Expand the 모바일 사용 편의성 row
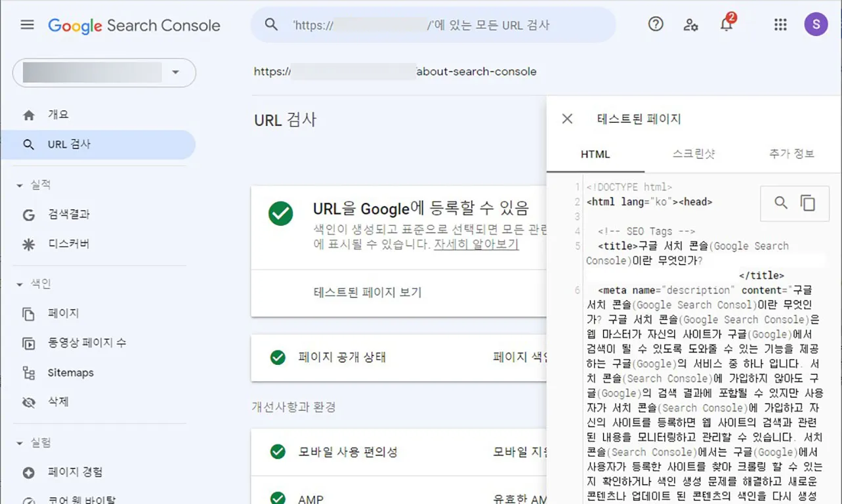Screen dimensions: 842x504 [x=399, y=452]
